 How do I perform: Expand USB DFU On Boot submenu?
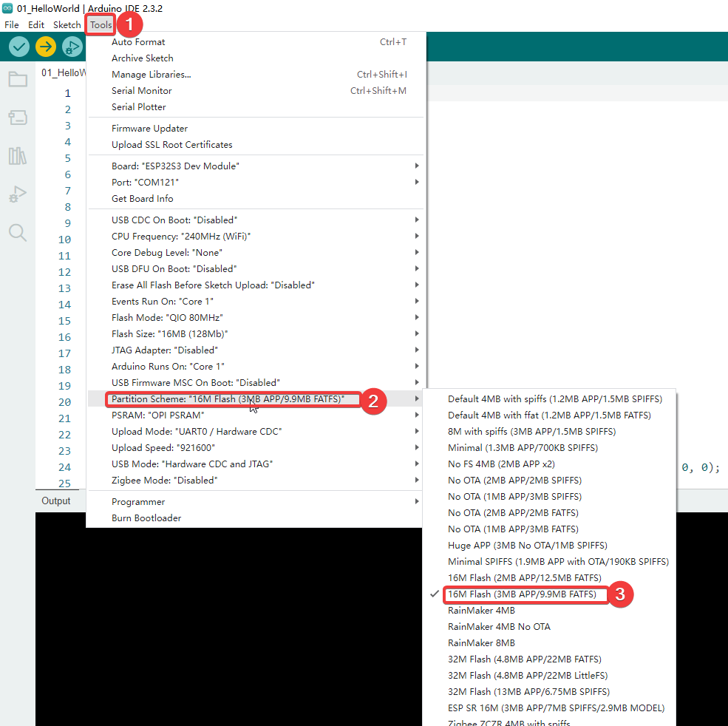(x=256, y=268)
